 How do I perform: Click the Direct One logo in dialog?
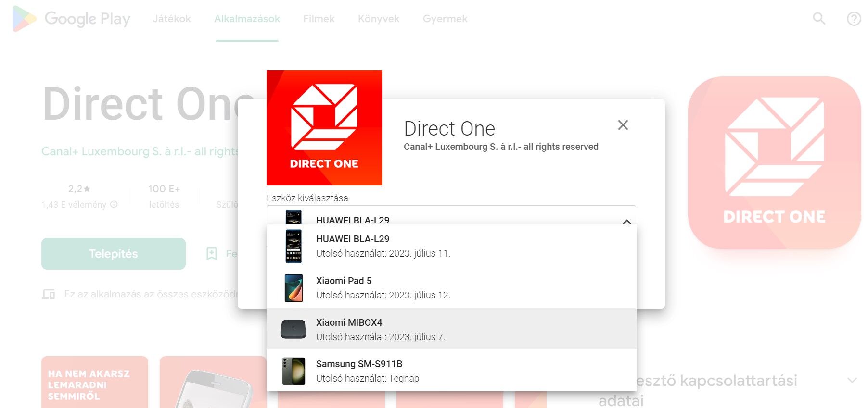(x=324, y=128)
